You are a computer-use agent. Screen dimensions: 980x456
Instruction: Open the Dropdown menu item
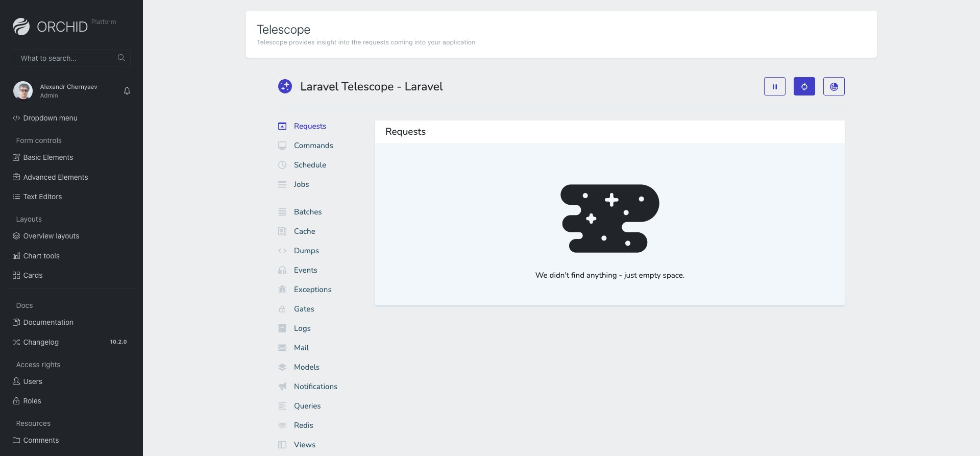(x=50, y=118)
